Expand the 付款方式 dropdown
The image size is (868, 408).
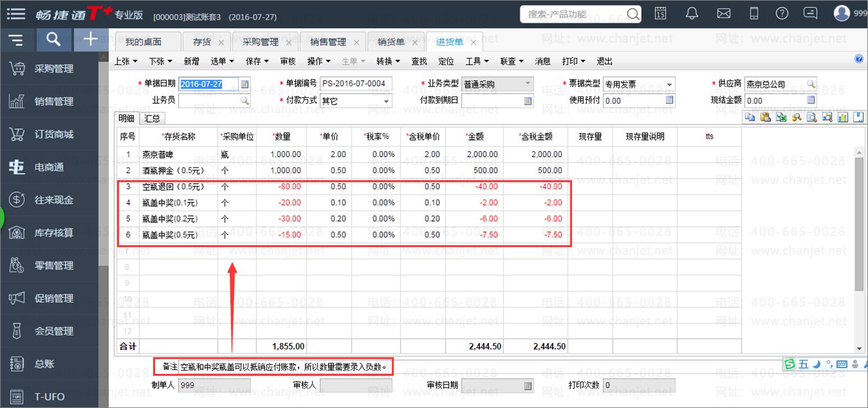pos(386,101)
